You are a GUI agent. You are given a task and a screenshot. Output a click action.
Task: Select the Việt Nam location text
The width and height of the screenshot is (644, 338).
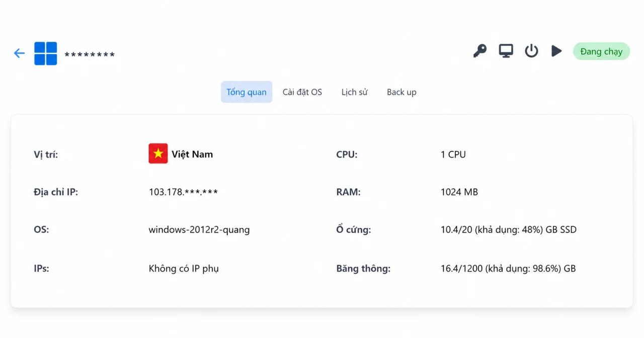pyautogui.click(x=192, y=154)
